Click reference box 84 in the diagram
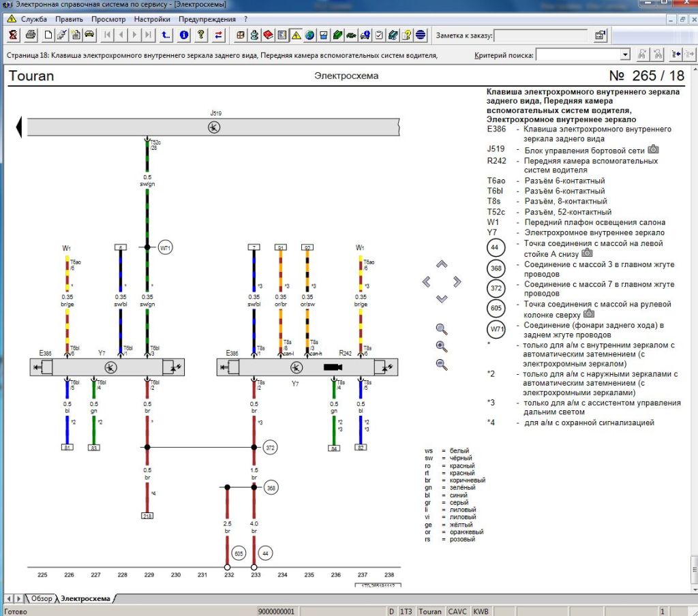Image resolution: width=698 pixels, height=616 pixels. (334, 448)
